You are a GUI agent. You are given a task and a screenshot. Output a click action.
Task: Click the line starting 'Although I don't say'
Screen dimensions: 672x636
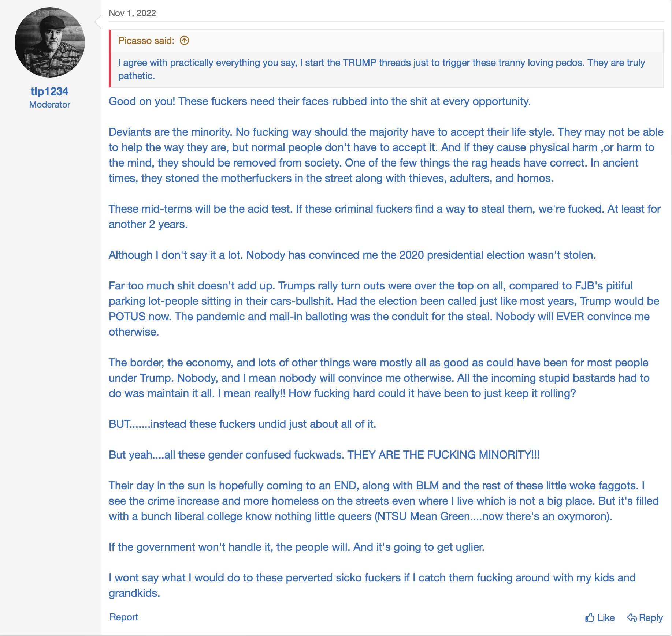pos(352,255)
